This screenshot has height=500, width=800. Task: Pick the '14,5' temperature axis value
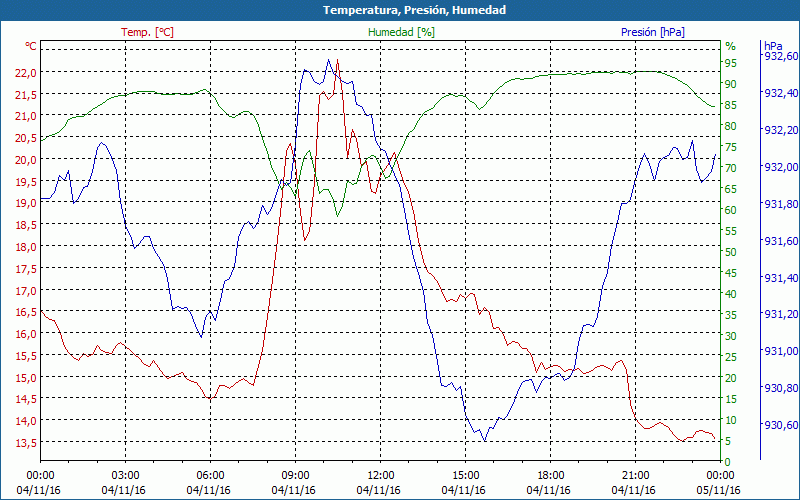(x=27, y=399)
